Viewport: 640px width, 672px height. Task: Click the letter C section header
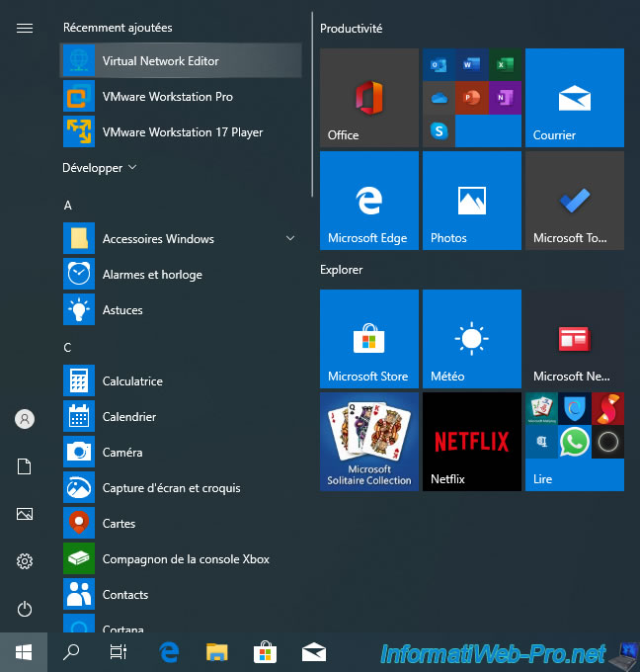68,347
